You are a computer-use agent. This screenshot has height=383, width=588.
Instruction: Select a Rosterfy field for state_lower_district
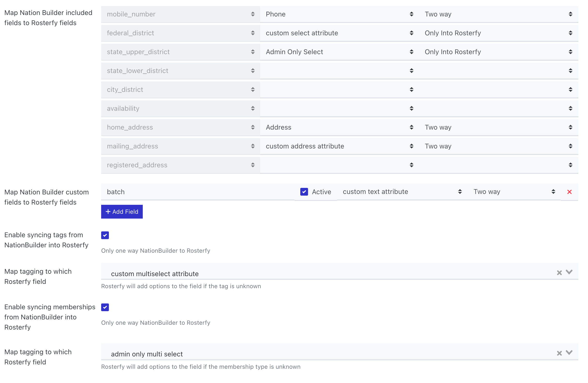[339, 71]
